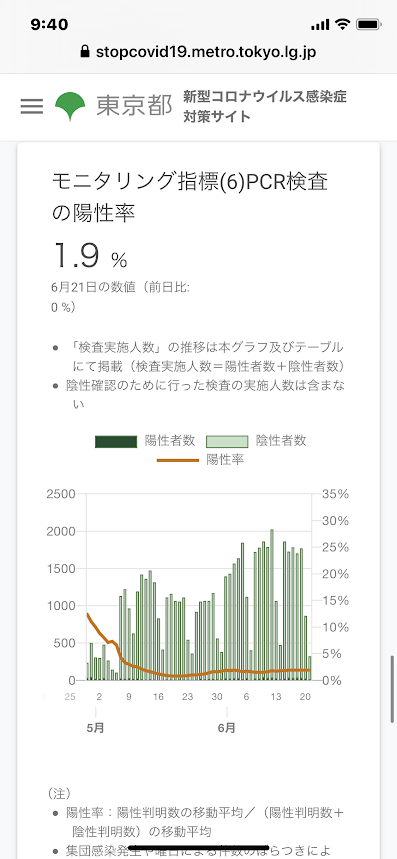Image resolution: width=397 pixels, height=859 pixels.
Task: Tap the 新型コロナウイルス感染症対策サイト heading
Action: pyautogui.click(x=265, y=106)
